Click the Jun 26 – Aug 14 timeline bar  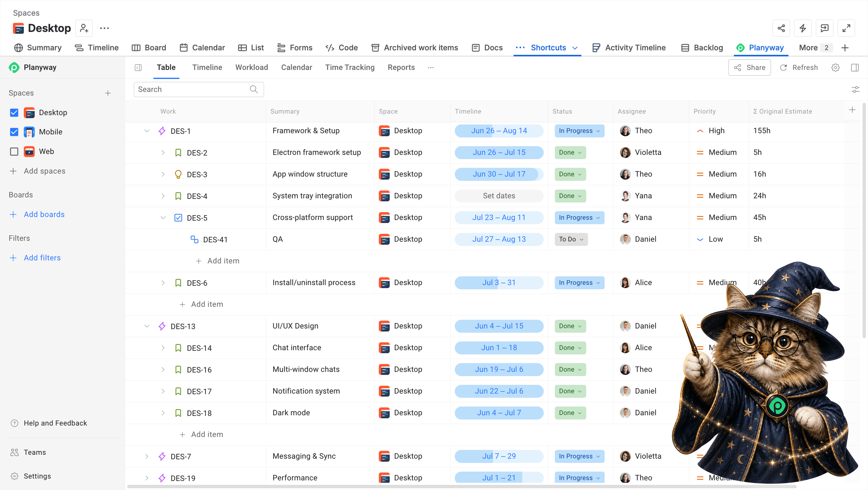(499, 131)
